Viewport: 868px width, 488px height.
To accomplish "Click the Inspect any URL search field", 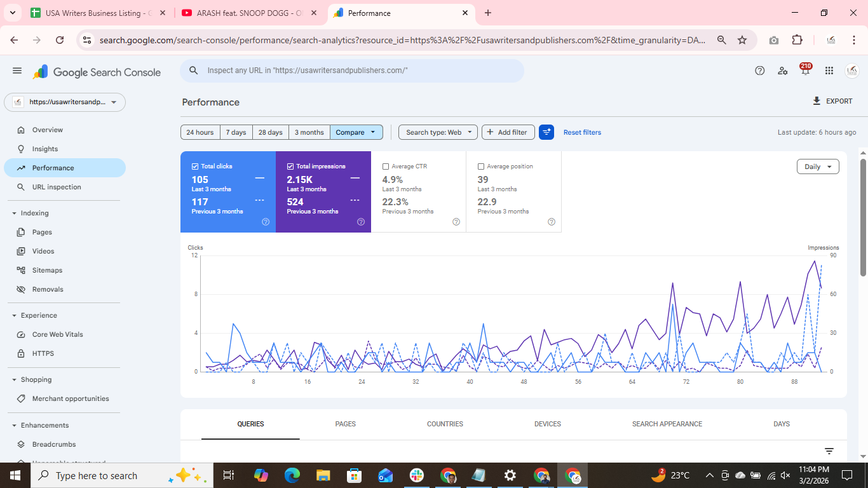I will 353,71.
